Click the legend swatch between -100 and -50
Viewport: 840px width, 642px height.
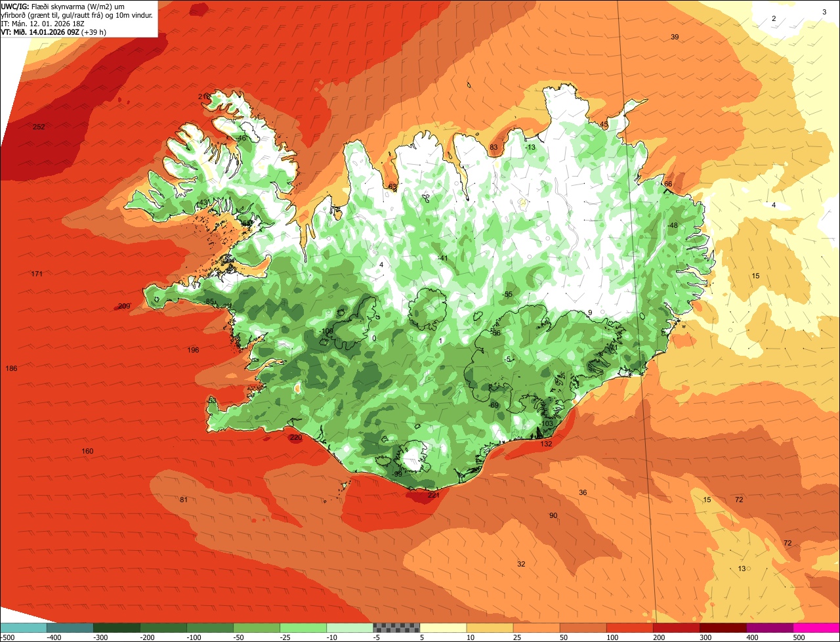coord(210,628)
